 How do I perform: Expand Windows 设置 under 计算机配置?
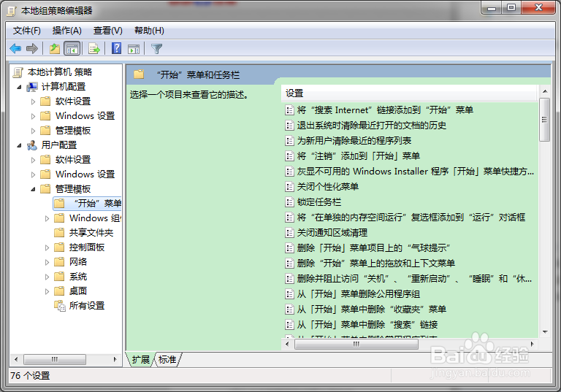point(34,116)
